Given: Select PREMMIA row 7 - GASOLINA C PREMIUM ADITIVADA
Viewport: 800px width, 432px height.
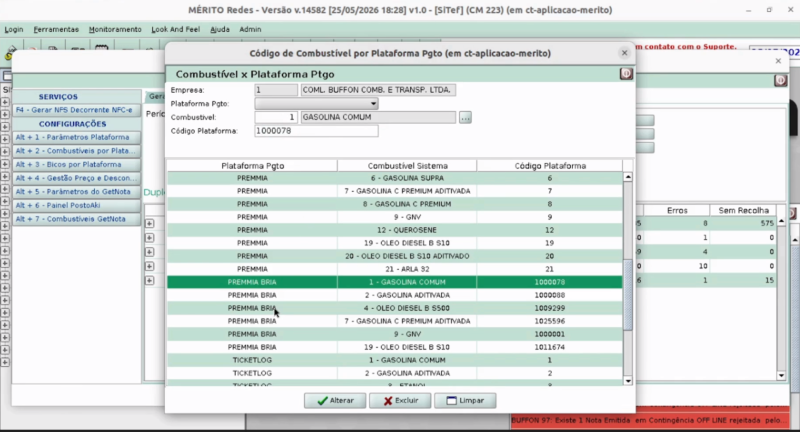Looking at the screenshot, I should point(394,191).
